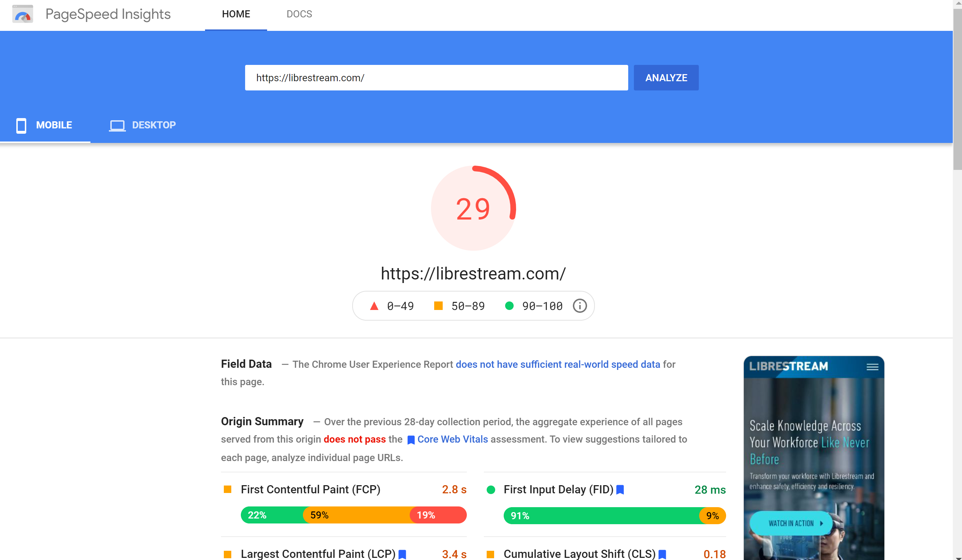
Task: Open the insufficient real-world speed data link
Action: click(558, 364)
